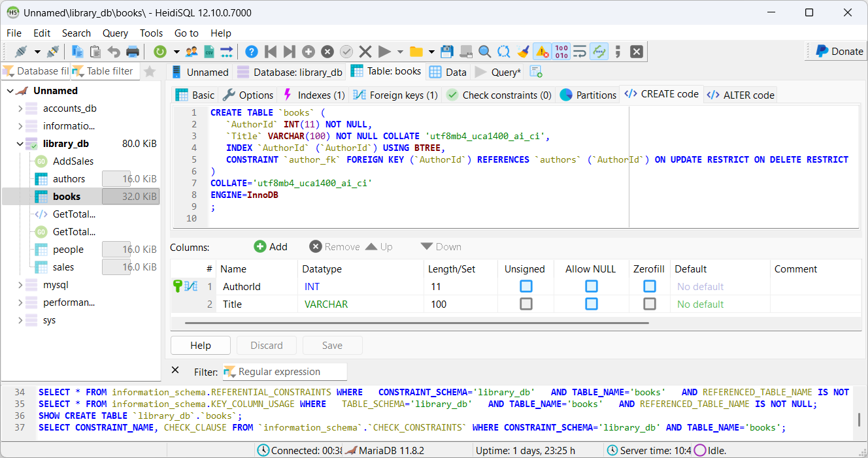Open the run query dropdown arrow
Image resolution: width=868 pixels, height=458 pixels.
(400, 52)
